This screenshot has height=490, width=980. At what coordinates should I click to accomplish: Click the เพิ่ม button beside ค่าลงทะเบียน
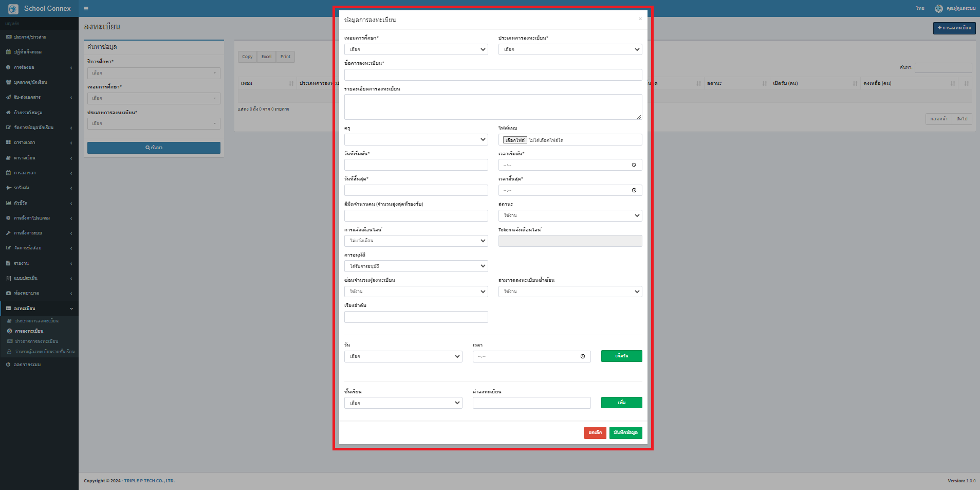(622, 403)
